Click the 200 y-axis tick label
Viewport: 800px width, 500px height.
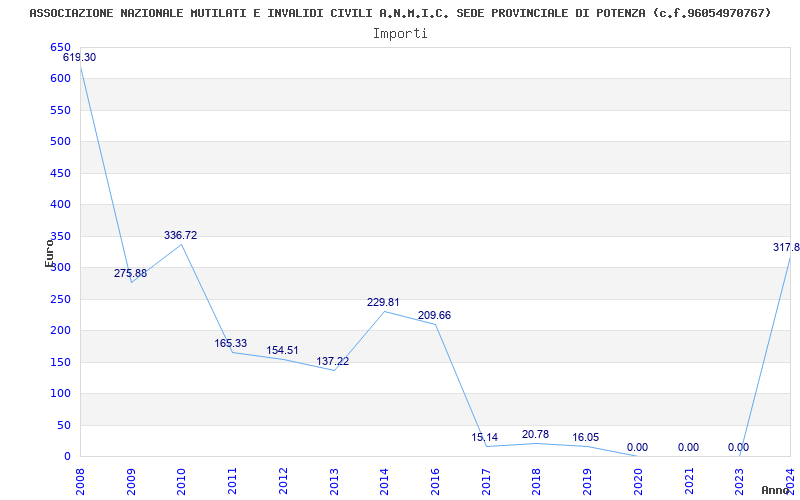[x=60, y=331]
